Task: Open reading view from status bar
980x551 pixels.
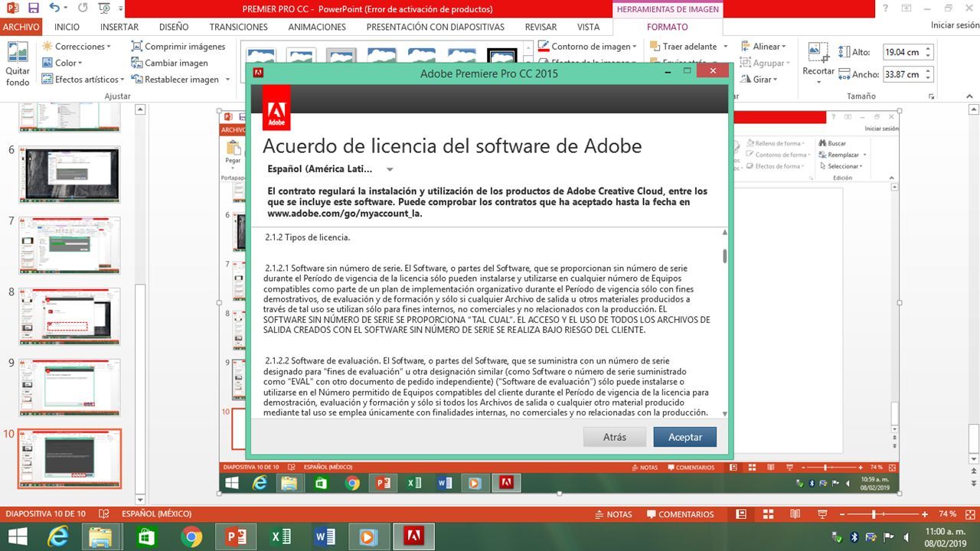Action: (x=795, y=514)
